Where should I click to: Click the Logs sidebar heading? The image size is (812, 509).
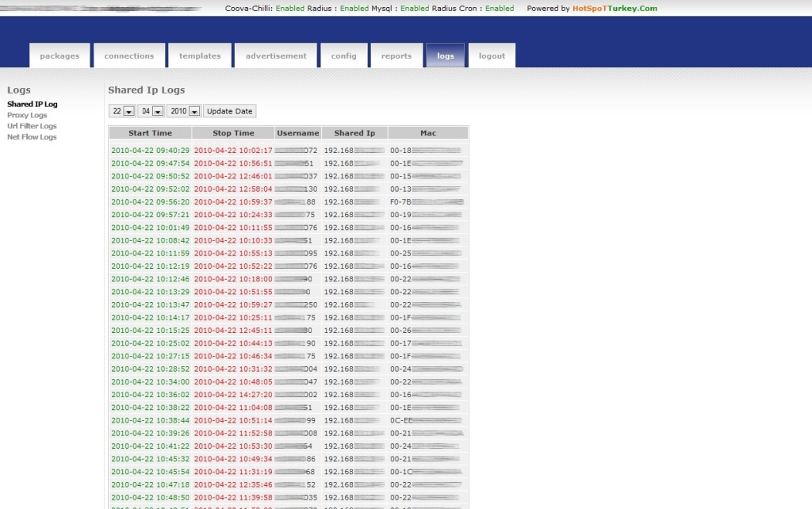pyautogui.click(x=19, y=90)
